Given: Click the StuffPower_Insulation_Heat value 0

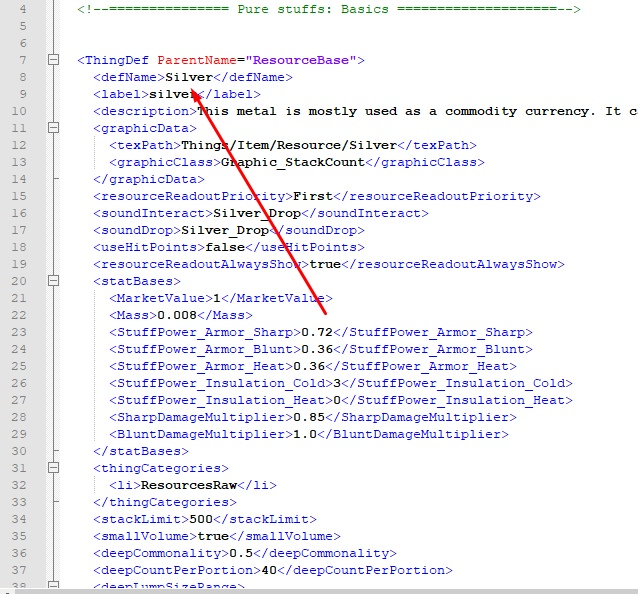Looking at the screenshot, I should pos(337,400).
